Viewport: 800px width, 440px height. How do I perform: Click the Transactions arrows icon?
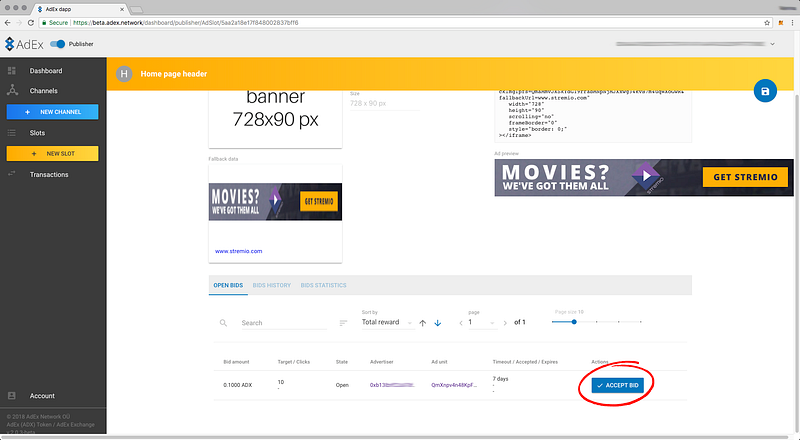12,174
